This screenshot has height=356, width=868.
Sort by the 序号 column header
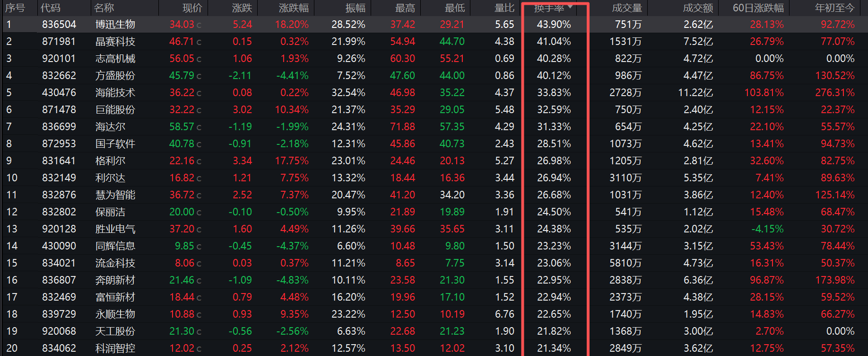[x=15, y=8]
